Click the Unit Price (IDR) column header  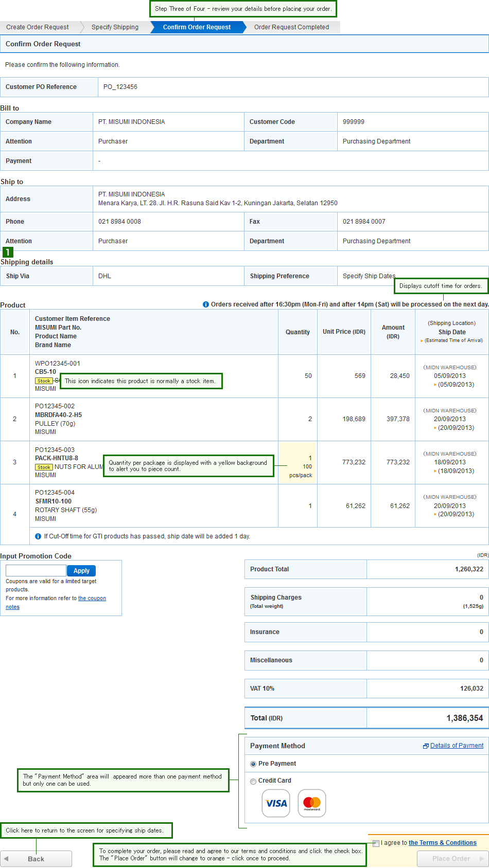pos(344,332)
